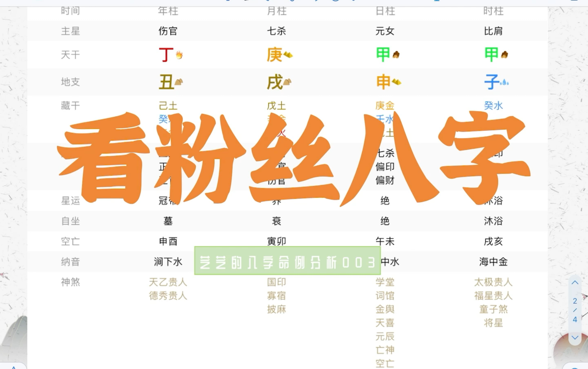
Task: Click 沐浴 in the 自坐 row
Action: point(493,221)
